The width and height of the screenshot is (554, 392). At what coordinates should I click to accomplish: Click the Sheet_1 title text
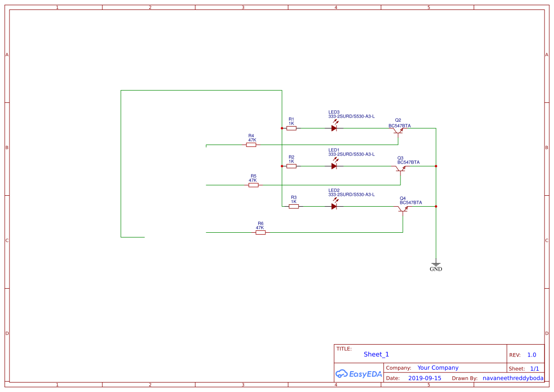tap(376, 354)
